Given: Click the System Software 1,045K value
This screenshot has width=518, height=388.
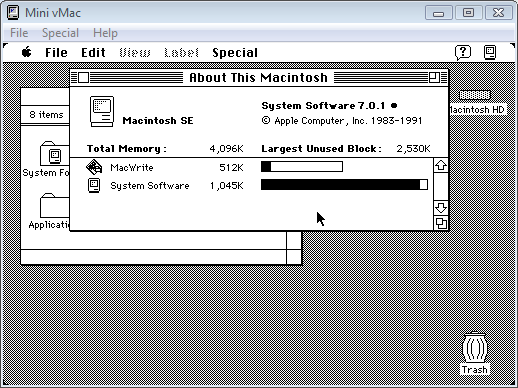Looking at the screenshot, I should click(x=227, y=186).
